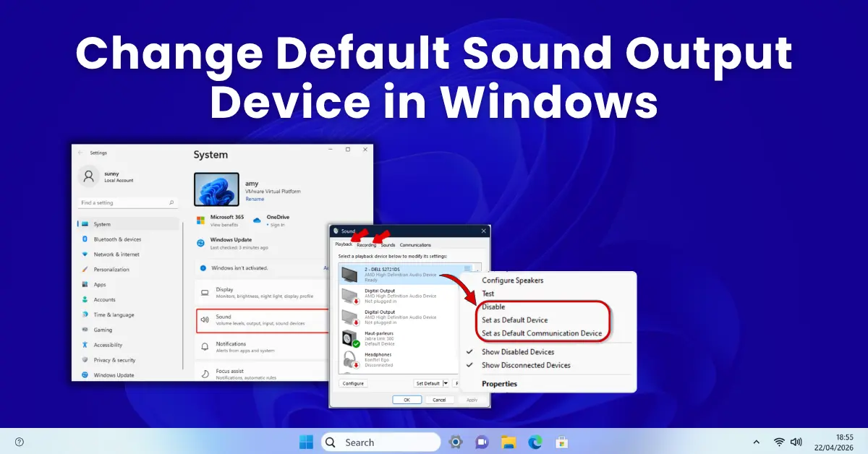Switch to the Recording tab in Sound dialog

point(367,245)
